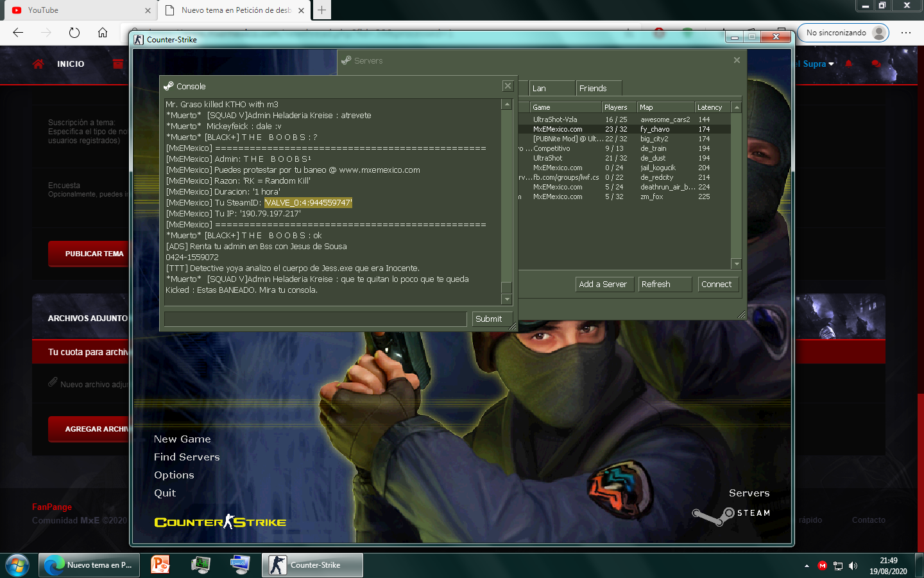Go to the browser home page
924x578 pixels.
tap(103, 33)
